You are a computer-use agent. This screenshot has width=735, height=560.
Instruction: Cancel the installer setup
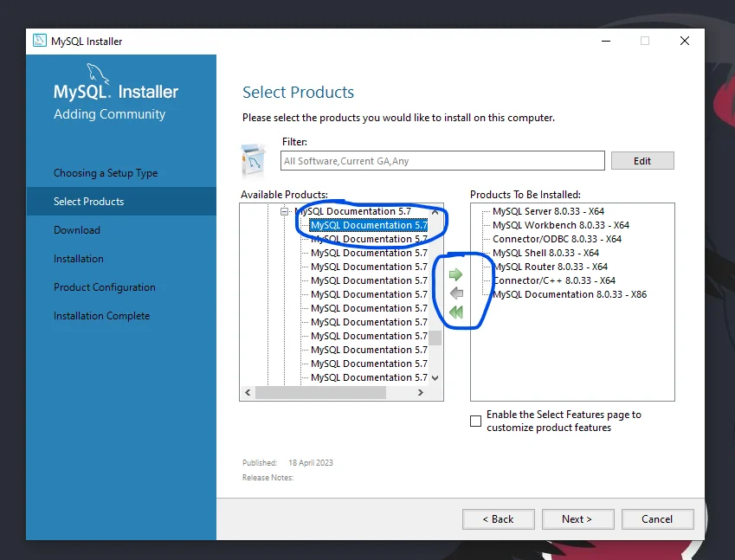[657, 519]
